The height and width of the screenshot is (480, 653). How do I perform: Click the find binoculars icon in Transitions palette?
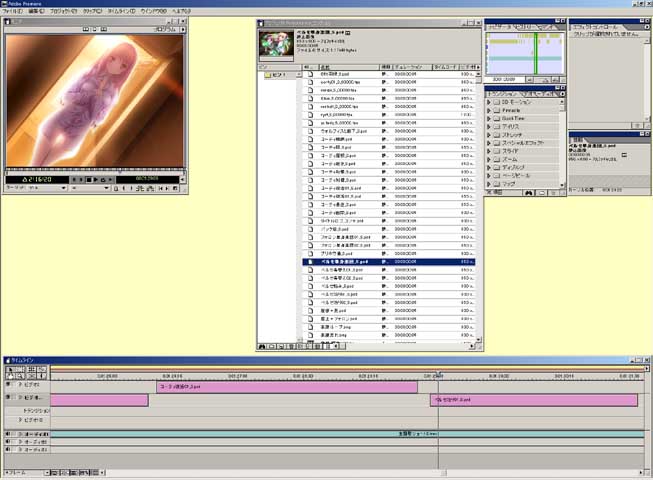(x=528, y=193)
